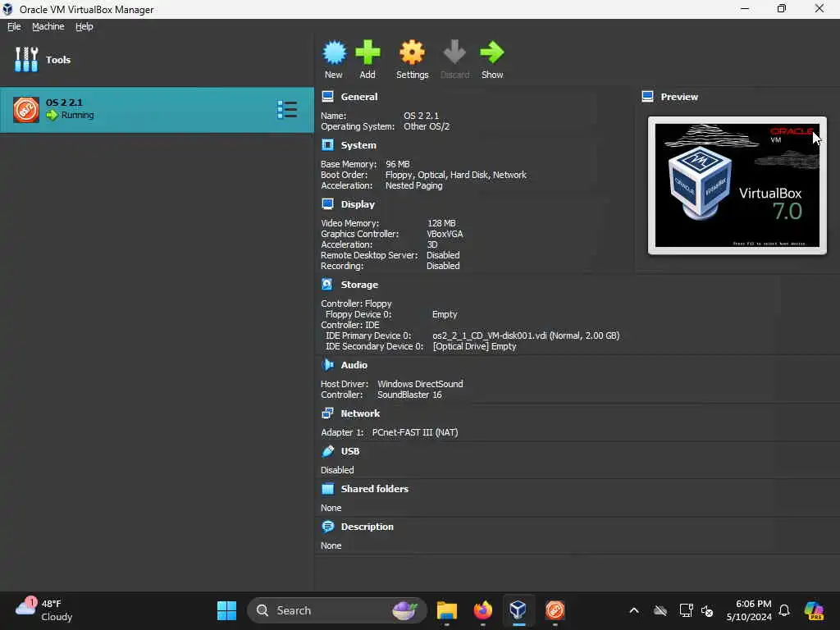This screenshot has height=630, width=840.
Task: Open the notifications bell icon
Action: [784, 610]
